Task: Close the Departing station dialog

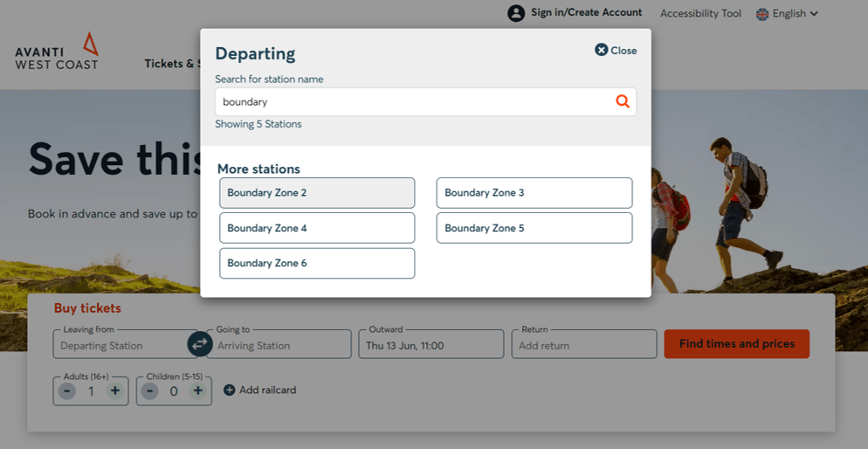Action: [616, 51]
